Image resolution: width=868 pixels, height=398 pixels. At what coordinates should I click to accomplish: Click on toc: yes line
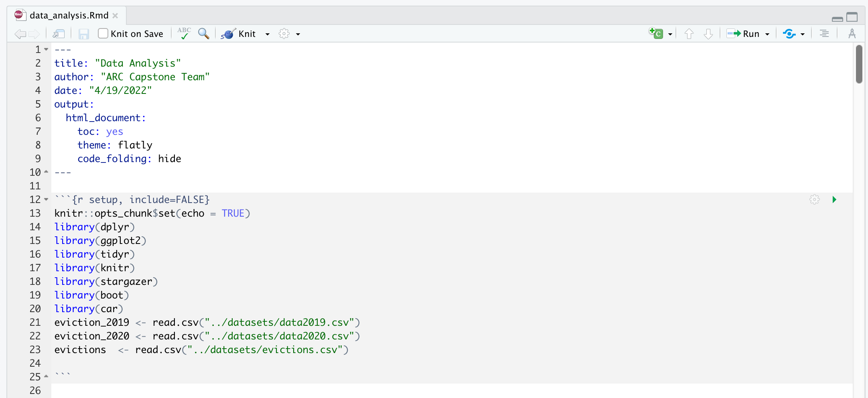click(100, 132)
